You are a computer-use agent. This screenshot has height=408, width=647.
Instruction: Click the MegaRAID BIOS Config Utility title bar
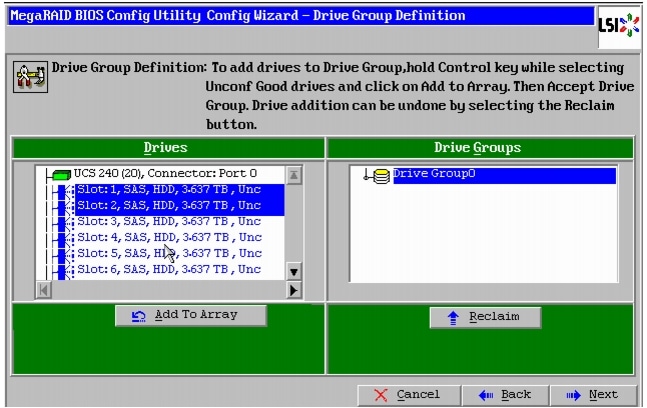(x=301, y=16)
